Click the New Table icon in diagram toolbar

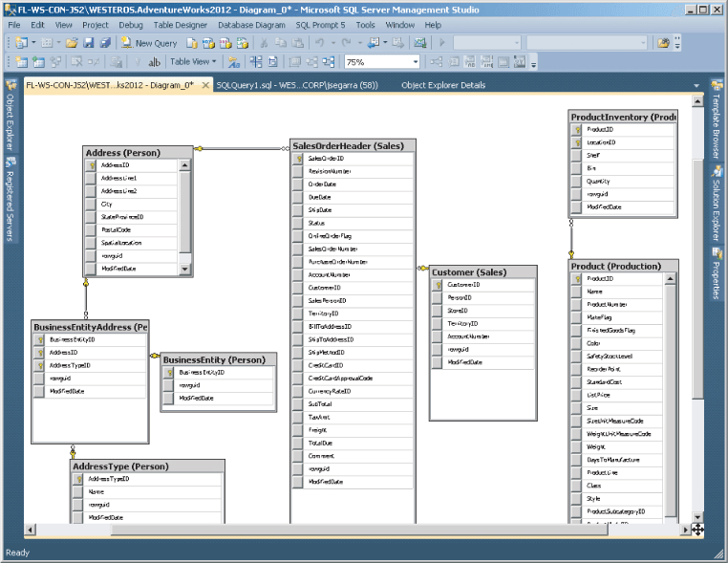click(x=21, y=62)
